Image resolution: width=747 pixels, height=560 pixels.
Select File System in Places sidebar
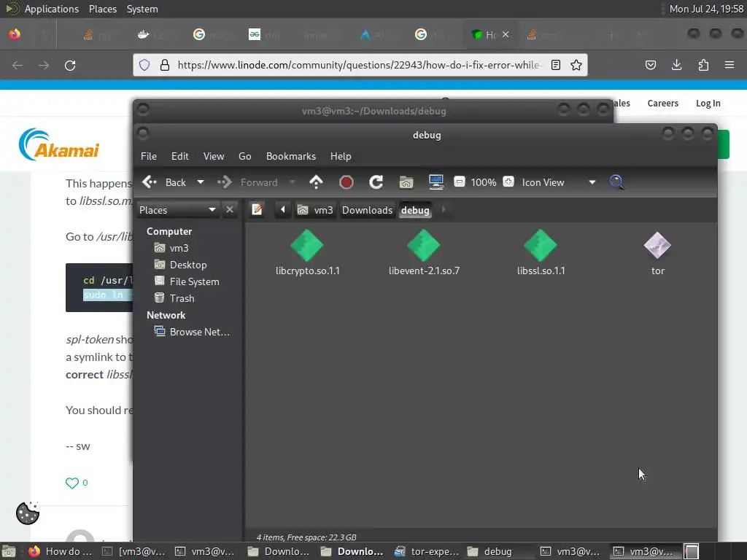(187, 281)
